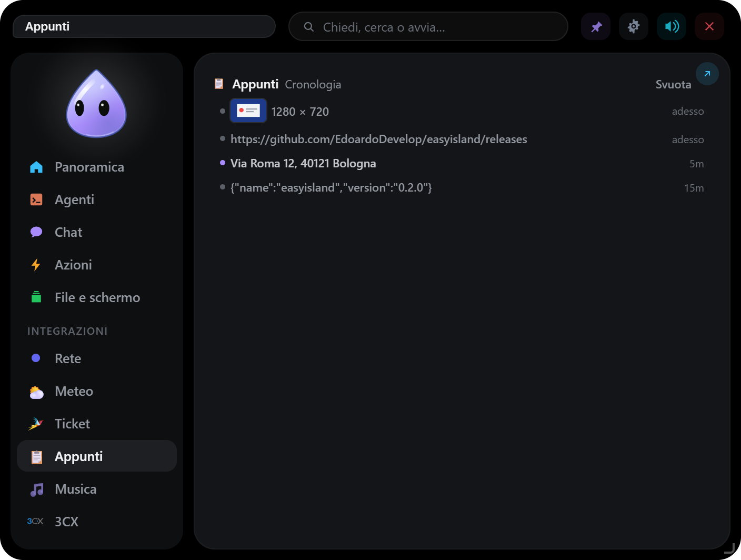
Task: Click the Svuota button
Action: click(x=673, y=84)
